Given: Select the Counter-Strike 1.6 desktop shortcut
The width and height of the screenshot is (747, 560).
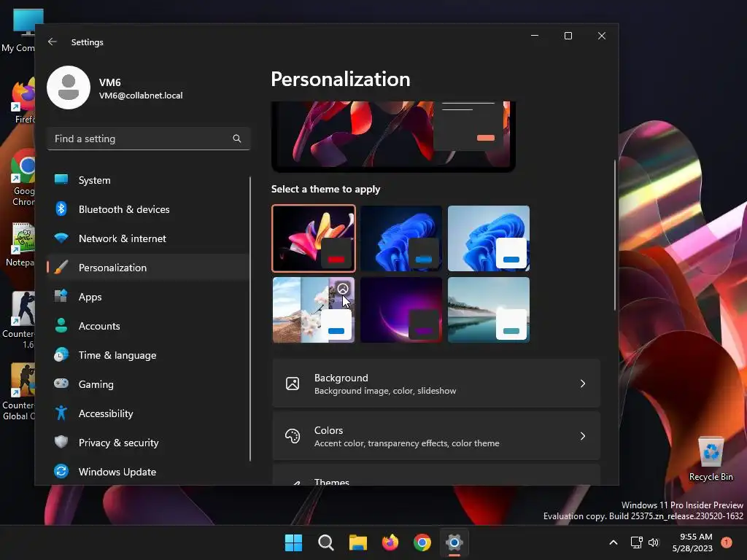Looking at the screenshot, I should [18, 320].
